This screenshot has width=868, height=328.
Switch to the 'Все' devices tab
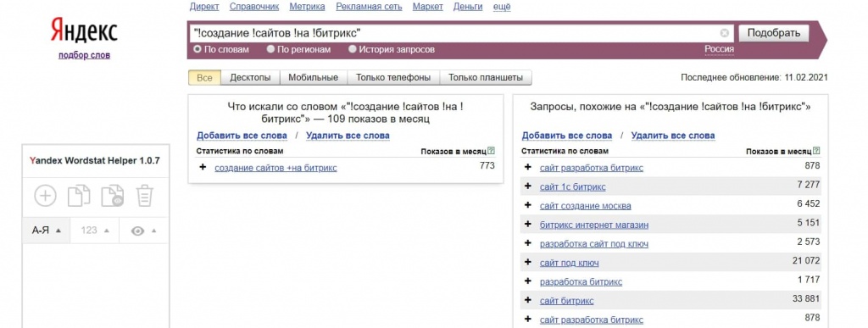(x=204, y=77)
